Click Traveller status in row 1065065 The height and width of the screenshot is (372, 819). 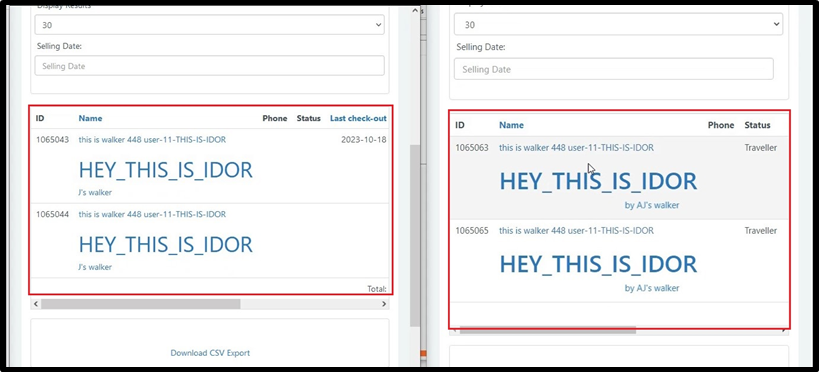click(x=760, y=230)
